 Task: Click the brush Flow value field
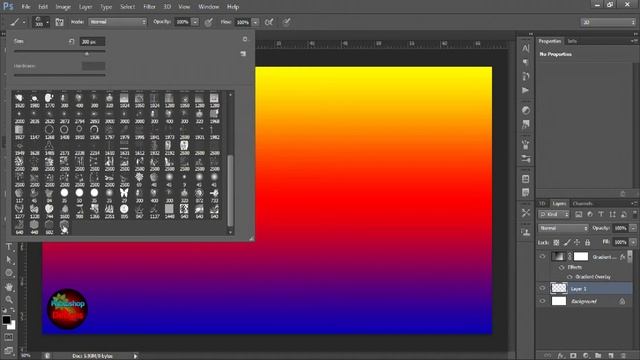tap(243, 22)
